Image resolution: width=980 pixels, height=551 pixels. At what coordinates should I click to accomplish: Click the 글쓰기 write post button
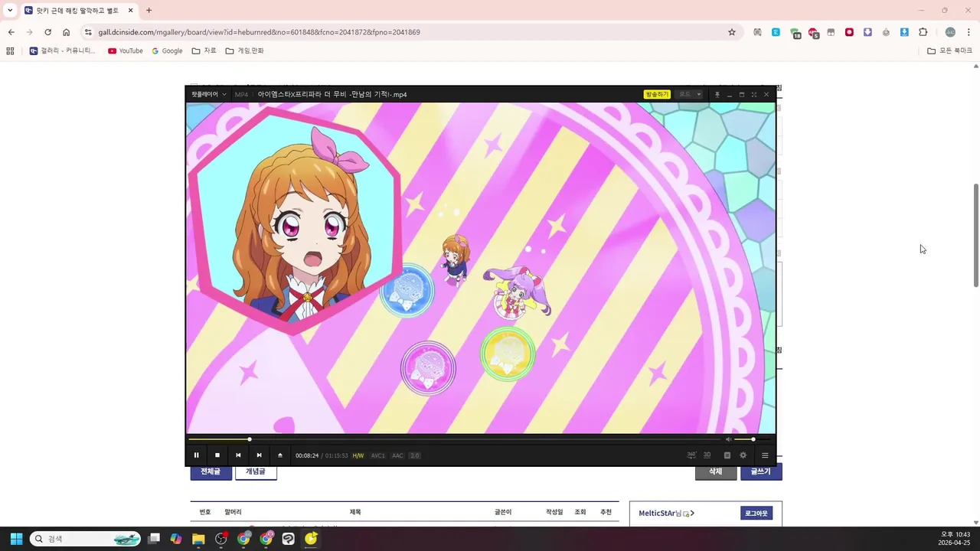pos(761,471)
